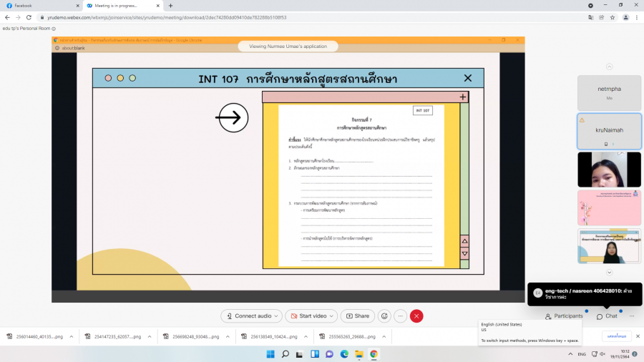Click the red leave meeting button
This screenshot has width=644, height=362.
point(416,315)
